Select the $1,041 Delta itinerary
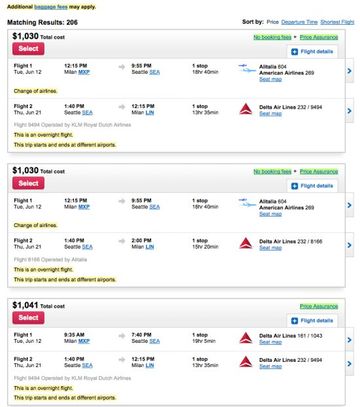The width and height of the screenshot is (360, 407). [28, 318]
